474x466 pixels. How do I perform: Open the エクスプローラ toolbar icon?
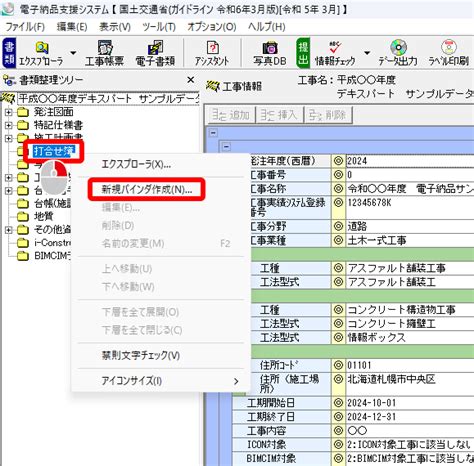[x=41, y=53]
